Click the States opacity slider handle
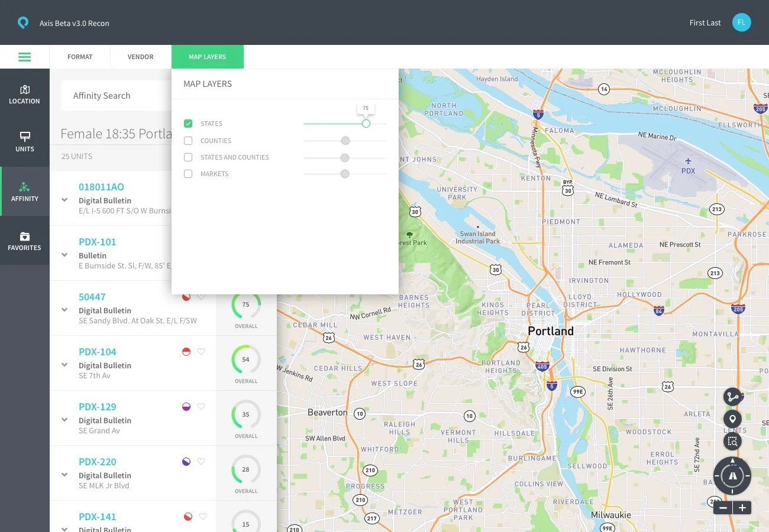The width and height of the screenshot is (769, 532). coord(366,124)
